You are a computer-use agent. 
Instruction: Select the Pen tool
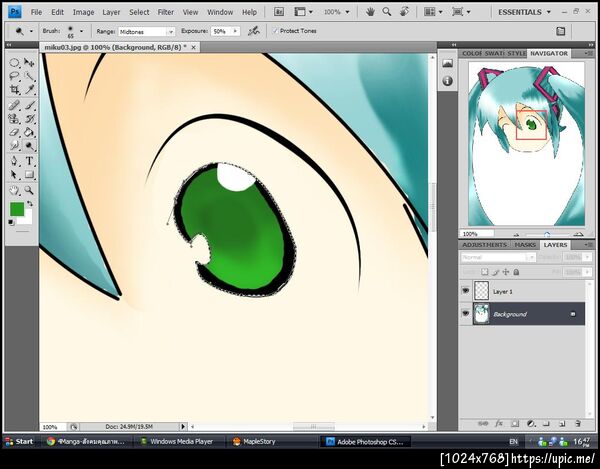click(14, 161)
